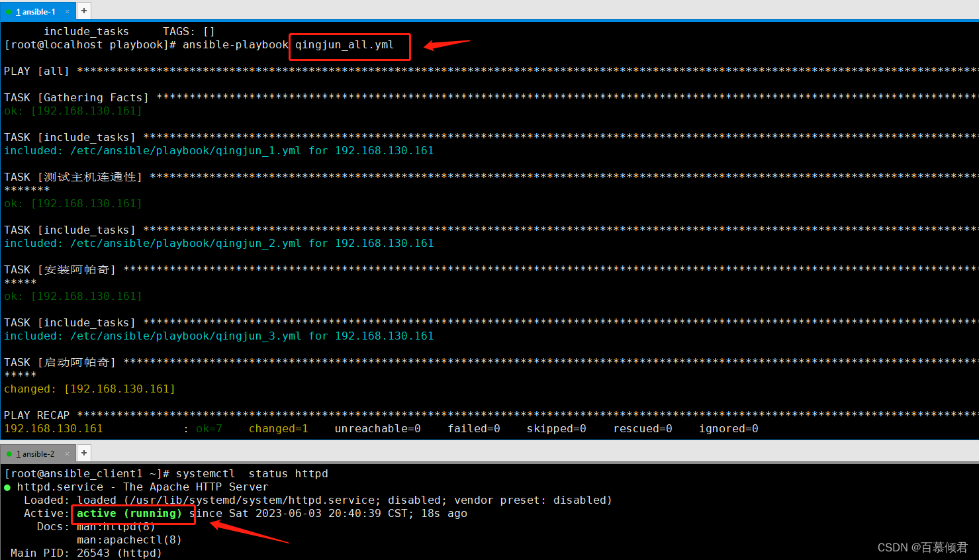Click the 'skipped=0' recap value

pyautogui.click(x=557, y=428)
